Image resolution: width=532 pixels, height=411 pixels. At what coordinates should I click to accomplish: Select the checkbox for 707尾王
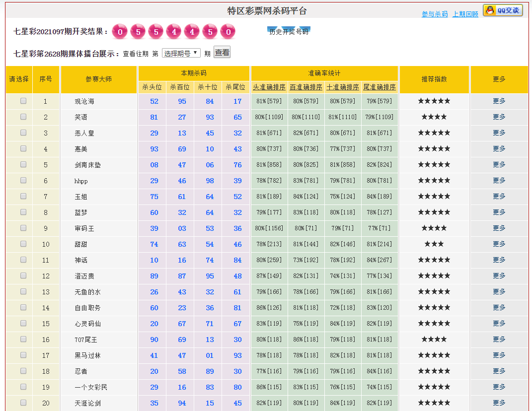pyautogui.click(x=23, y=339)
